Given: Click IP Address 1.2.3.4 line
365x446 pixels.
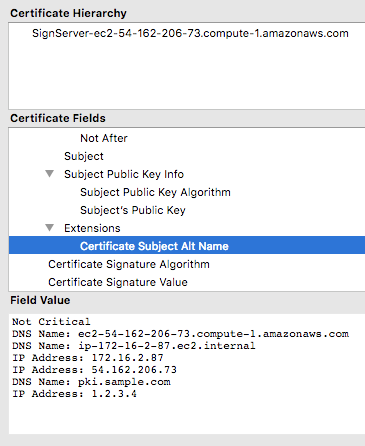Looking at the screenshot, I should 74,394.
